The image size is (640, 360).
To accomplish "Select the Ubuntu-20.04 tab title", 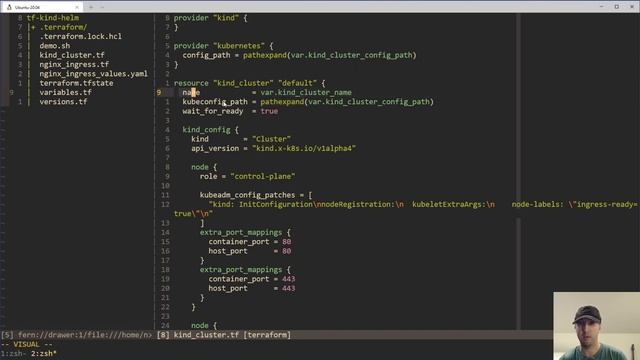I will tap(27, 7).
